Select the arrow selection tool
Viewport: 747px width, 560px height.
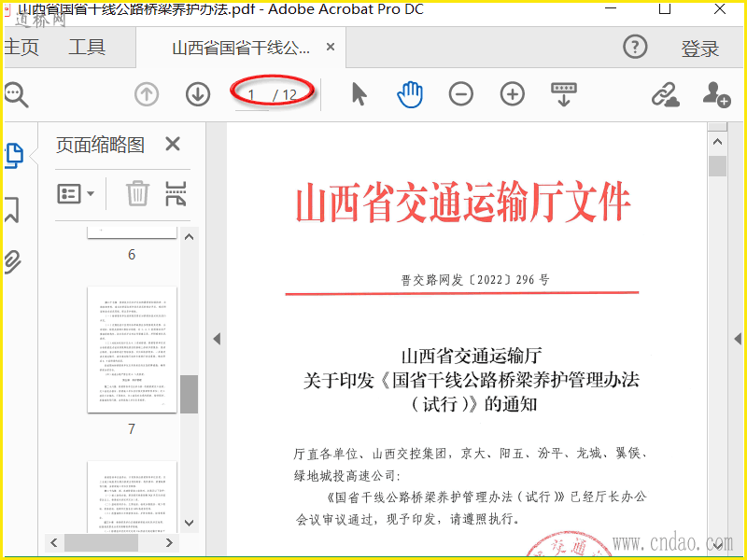pyautogui.click(x=359, y=94)
